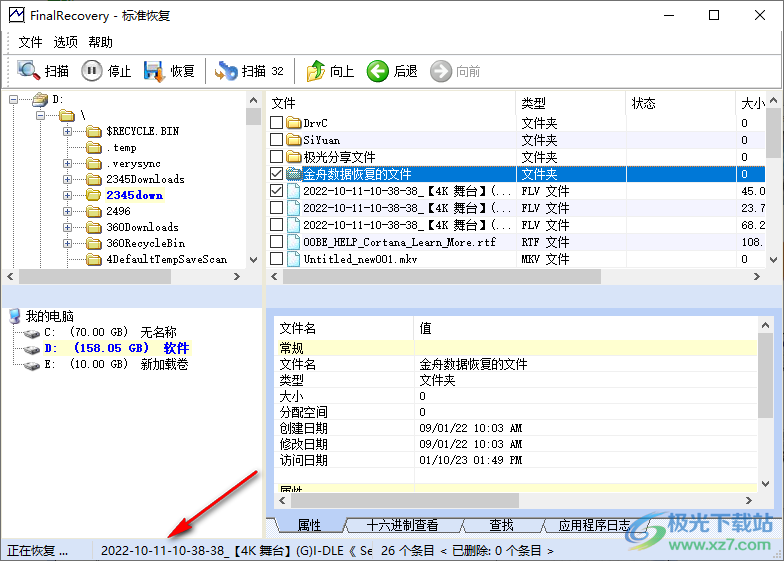Viewport: 784px width, 561px height.
Task: Uncheck the 金舟数据恢复的文件 checkbox
Action: point(276,174)
